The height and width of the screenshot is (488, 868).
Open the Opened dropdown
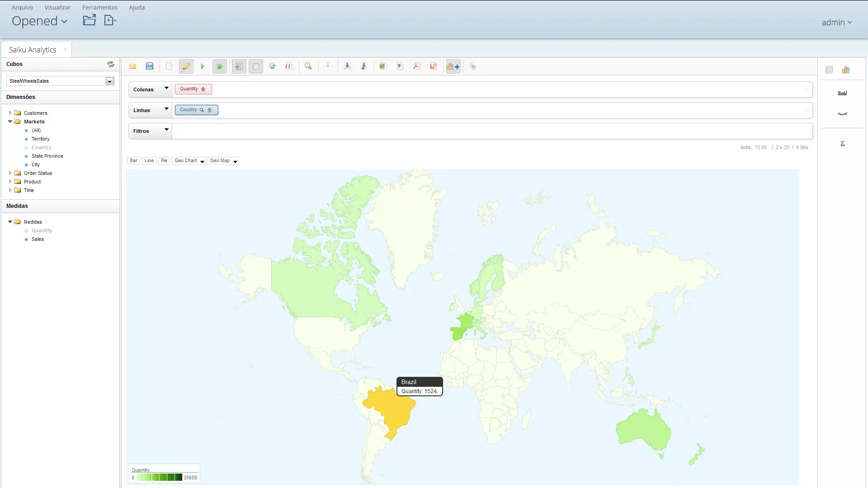click(x=39, y=21)
